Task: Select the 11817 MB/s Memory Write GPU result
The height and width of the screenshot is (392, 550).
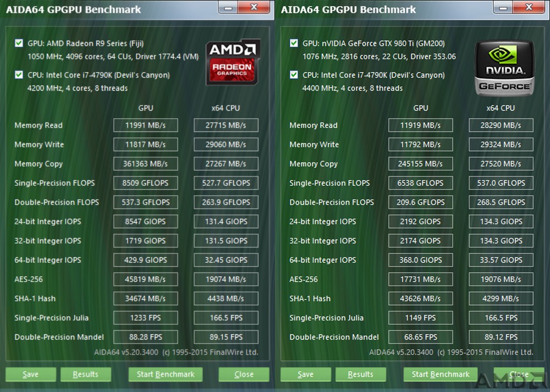Action: click(146, 145)
